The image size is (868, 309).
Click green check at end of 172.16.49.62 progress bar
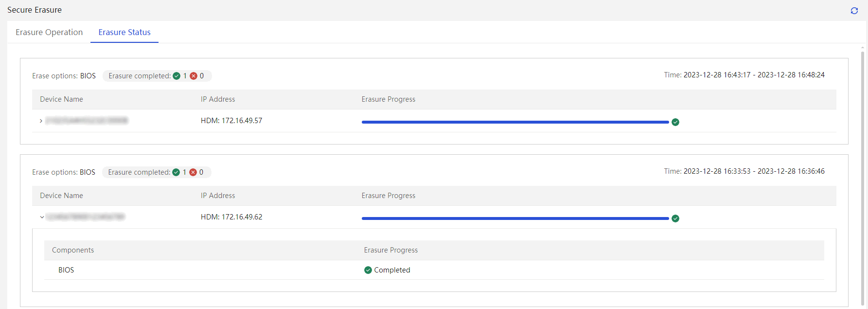coord(675,218)
